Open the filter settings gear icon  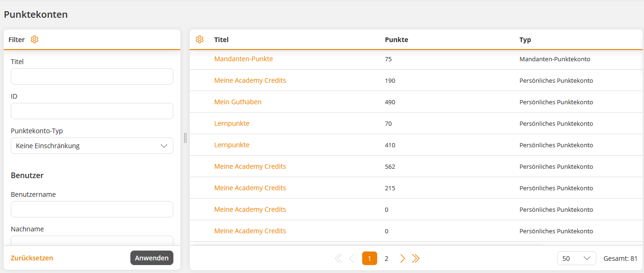pyautogui.click(x=35, y=40)
